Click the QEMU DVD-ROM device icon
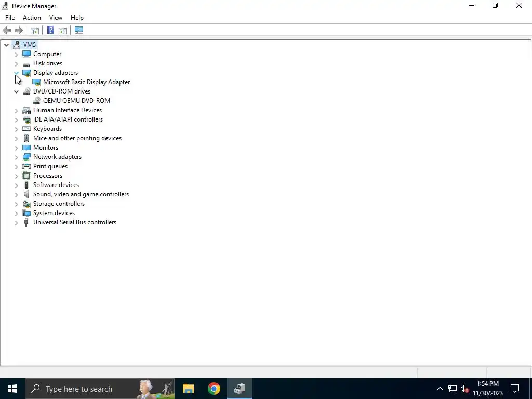The width and height of the screenshot is (532, 399). pos(36,101)
